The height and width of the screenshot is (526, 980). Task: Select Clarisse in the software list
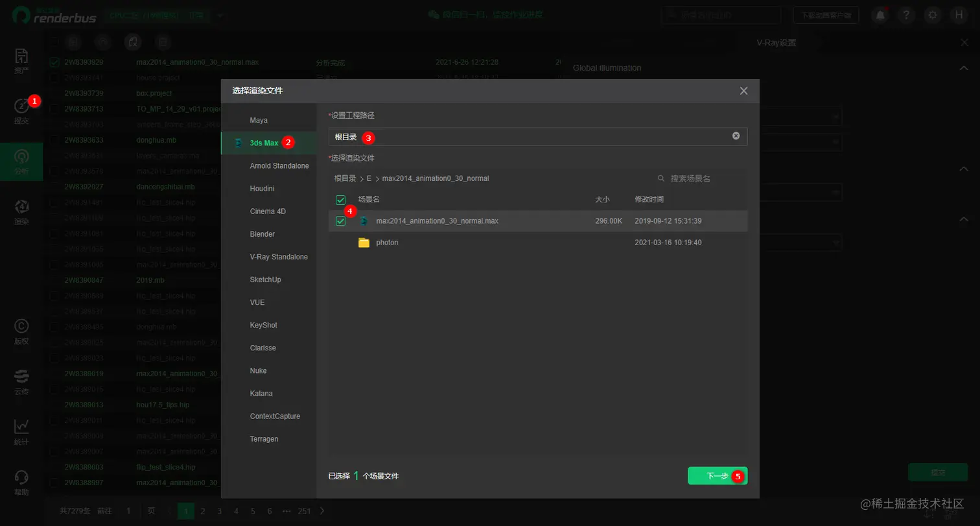(x=268, y=348)
